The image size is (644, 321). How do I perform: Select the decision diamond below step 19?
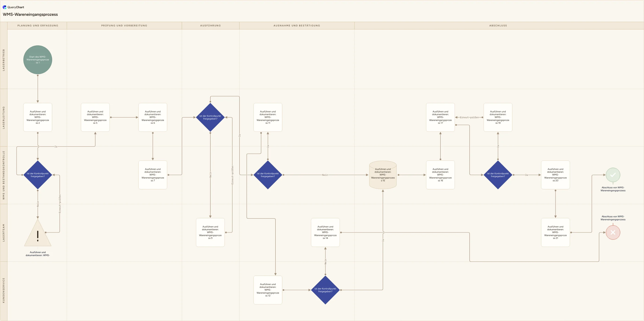coord(498,175)
